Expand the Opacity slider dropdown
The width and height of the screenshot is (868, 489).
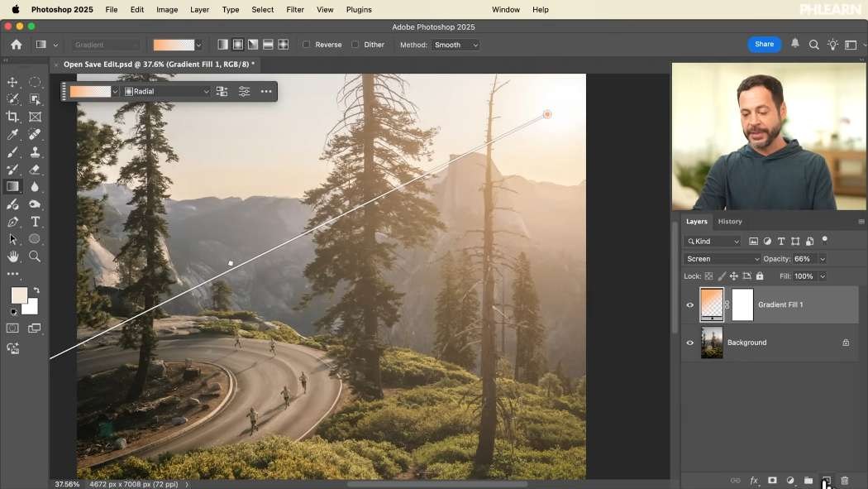point(823,259)
